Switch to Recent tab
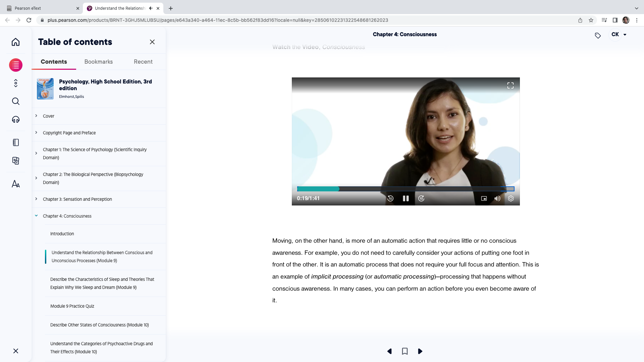Screen dimensions: 644x362 point(143,62)
